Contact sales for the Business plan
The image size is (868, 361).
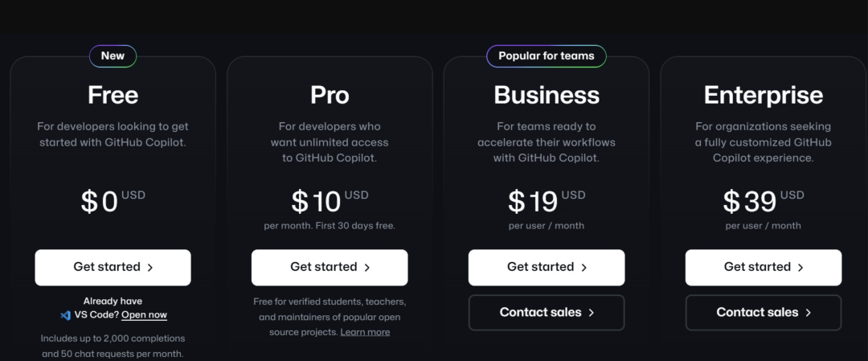tap(547, 313)
